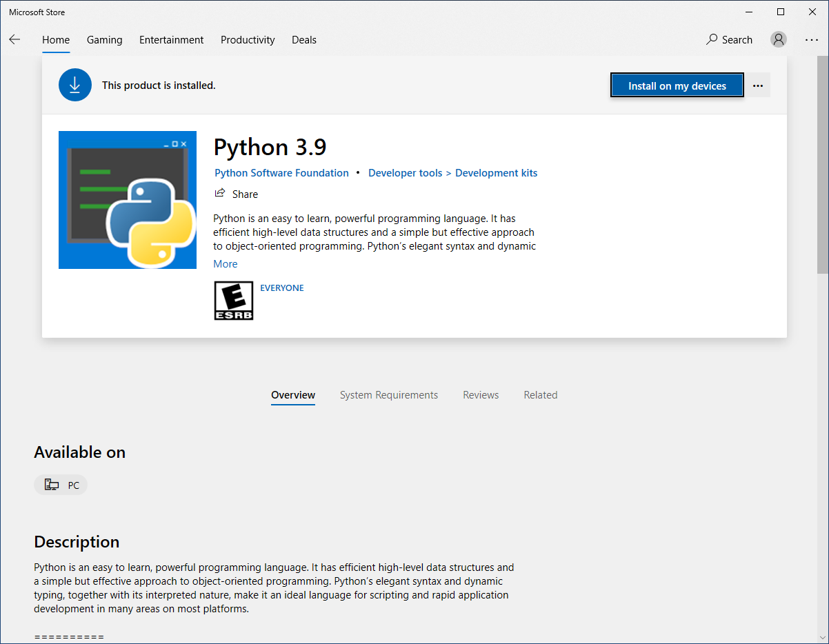This screenshot has height=644, width=829.
Task: Click the Python 3.9 app logo
Action: coord(128,200)
